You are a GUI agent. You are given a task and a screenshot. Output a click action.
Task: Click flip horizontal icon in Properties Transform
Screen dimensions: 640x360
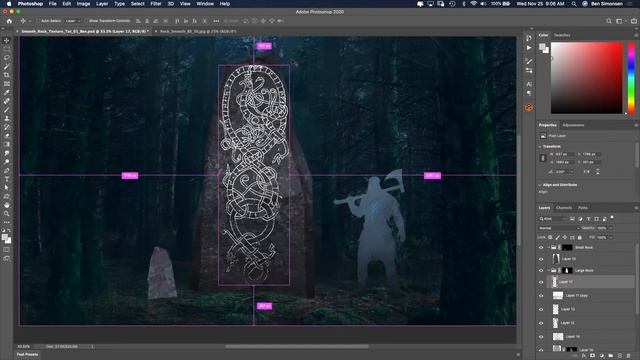coord(587,172)
